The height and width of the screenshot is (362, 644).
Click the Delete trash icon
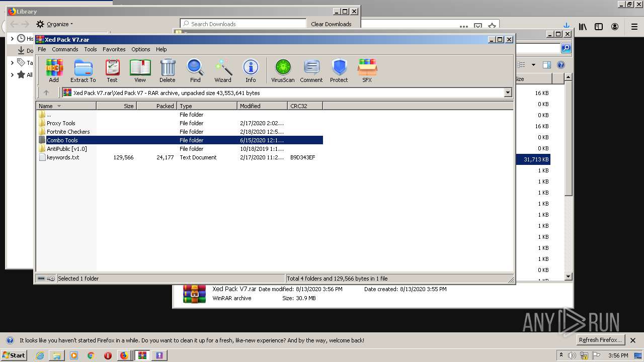(x=168, y=70)
